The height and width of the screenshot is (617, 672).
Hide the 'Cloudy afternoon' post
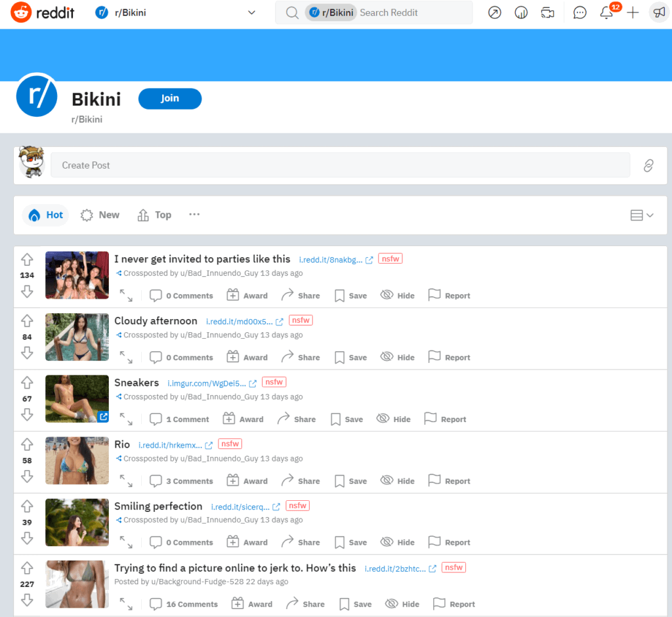397,357
